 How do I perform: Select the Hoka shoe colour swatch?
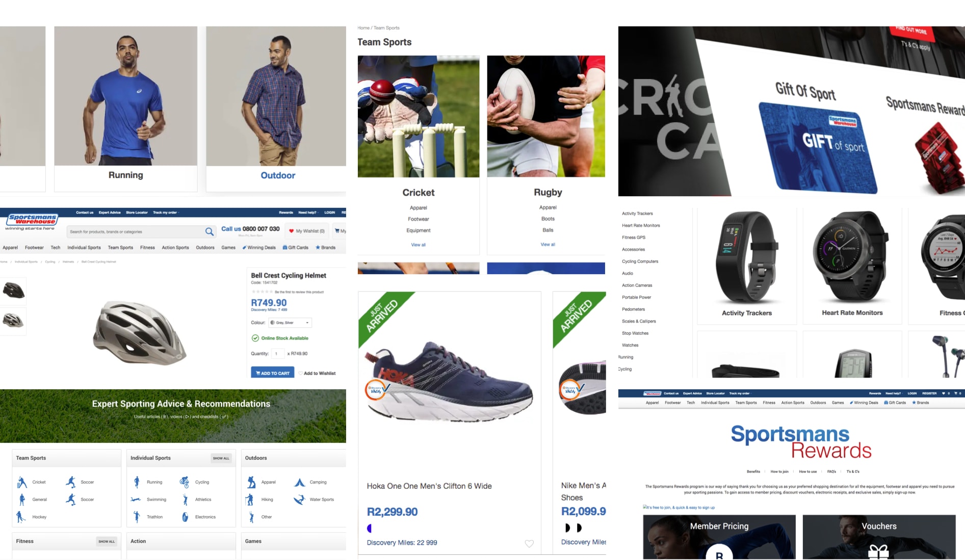370,528
